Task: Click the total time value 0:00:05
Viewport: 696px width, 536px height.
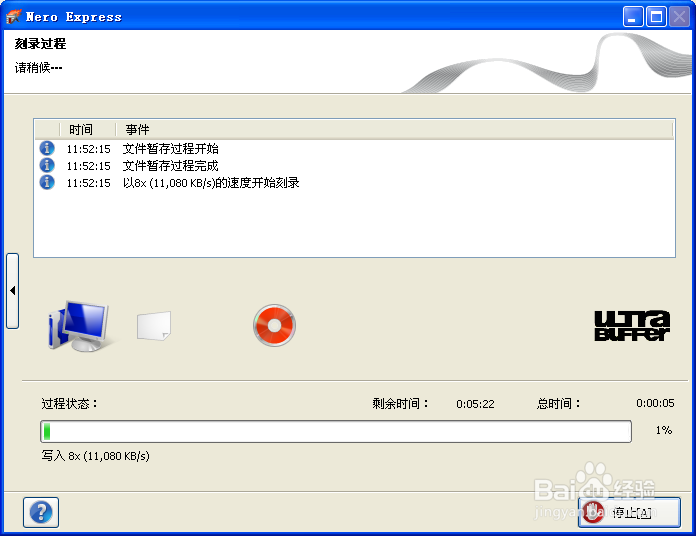Action: 655,403
